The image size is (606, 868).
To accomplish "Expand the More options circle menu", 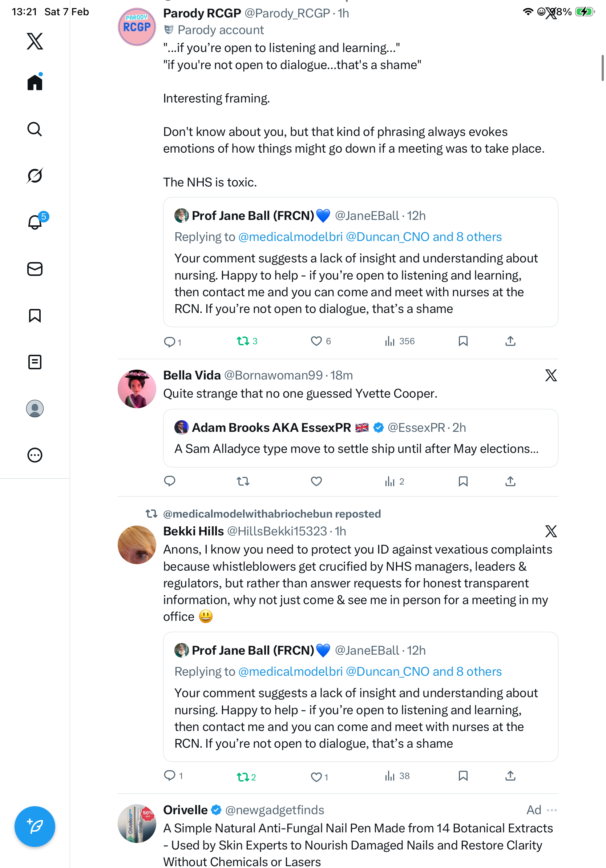I will pos(35,455).
